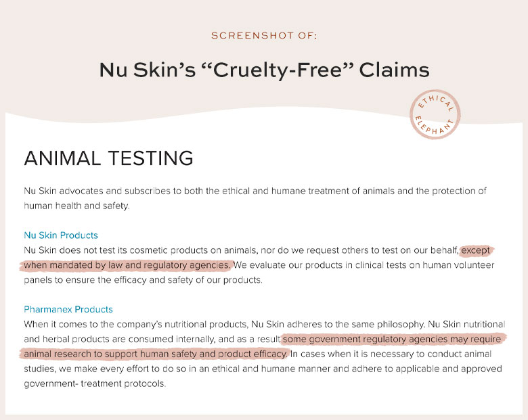The width and height of the screenshot is (528, 420).
Task: Click the text 'human health and safety.'
Action: click(x=76, y=206)
